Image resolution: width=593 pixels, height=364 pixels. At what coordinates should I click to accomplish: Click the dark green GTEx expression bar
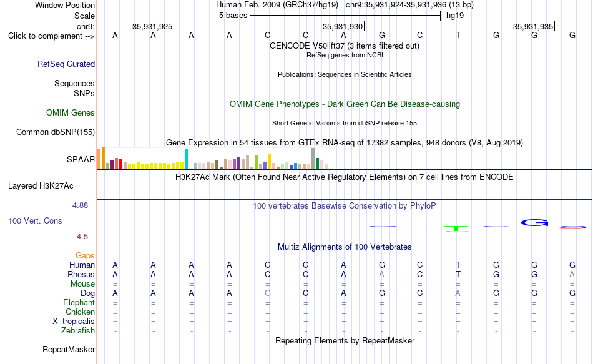[317, 164]
